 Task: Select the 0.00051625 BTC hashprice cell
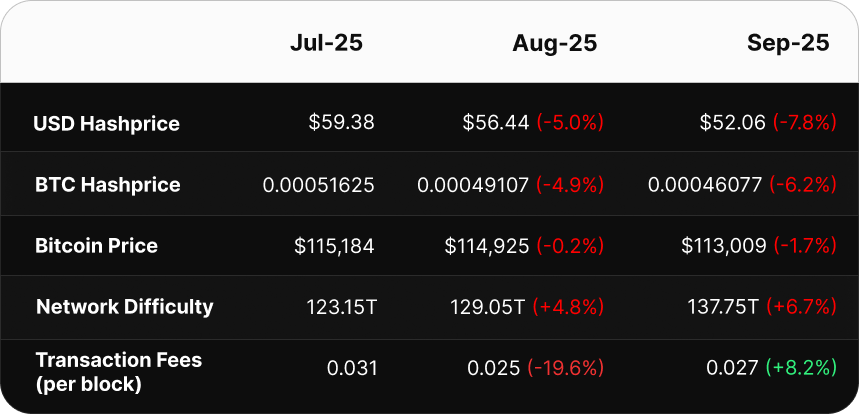coord(318,185)
